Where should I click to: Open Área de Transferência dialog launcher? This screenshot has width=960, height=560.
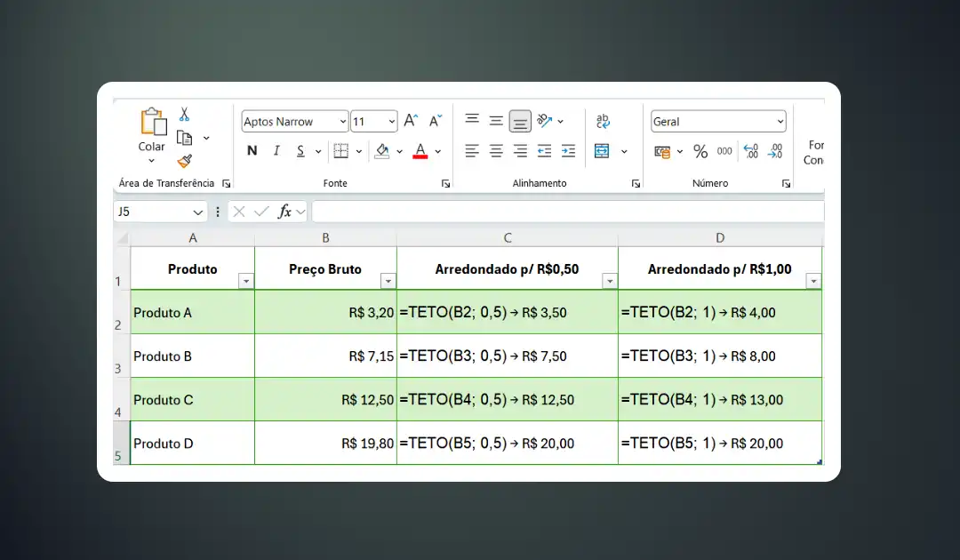tap(227, 184)
